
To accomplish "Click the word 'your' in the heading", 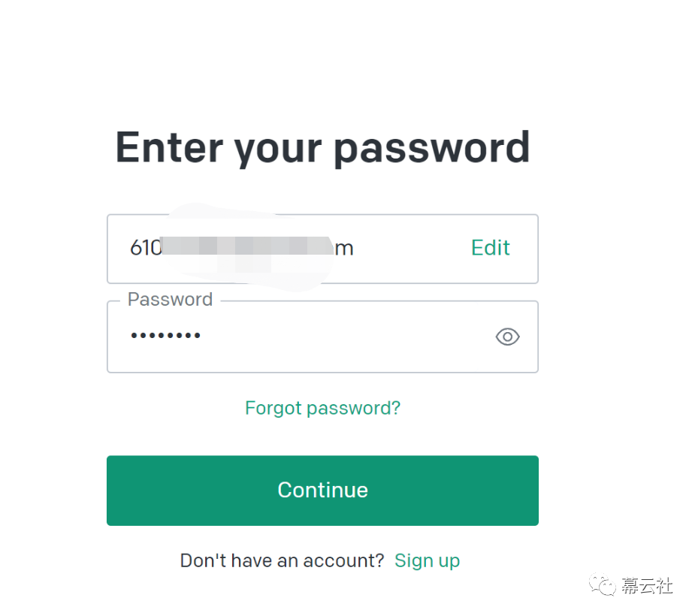I will [278, 151].
